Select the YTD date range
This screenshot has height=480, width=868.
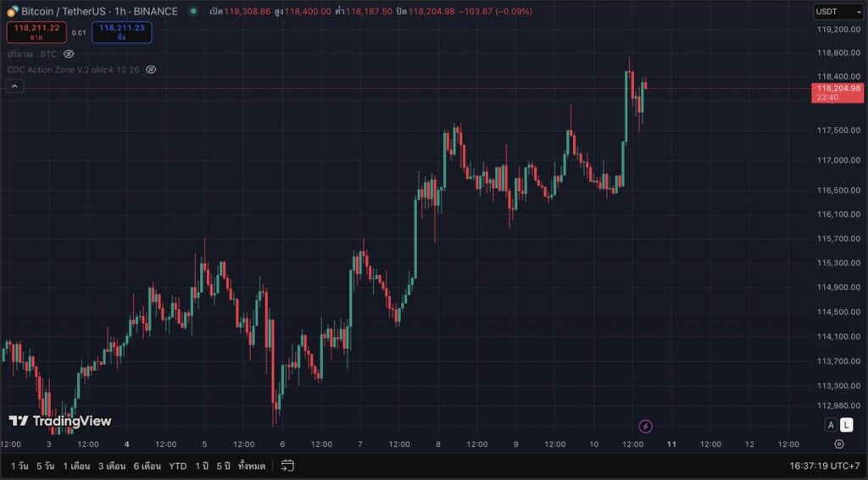pos(177,466)
